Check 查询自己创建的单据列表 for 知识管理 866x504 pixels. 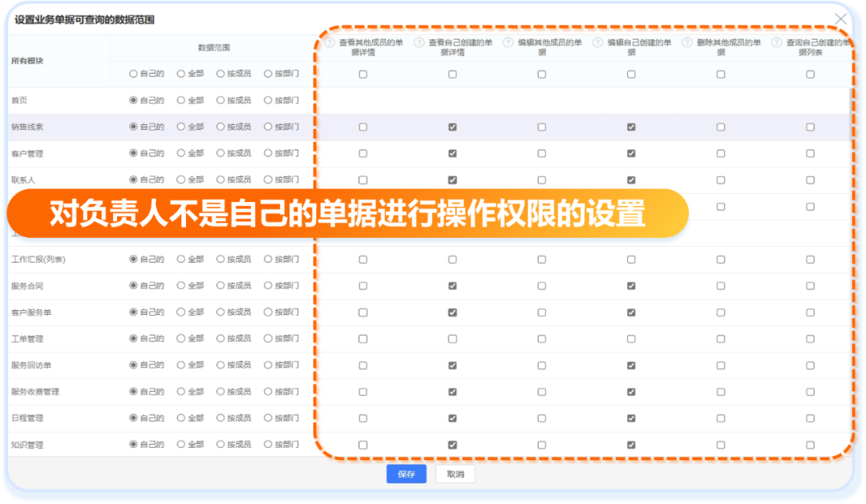[x=808, y=445]
